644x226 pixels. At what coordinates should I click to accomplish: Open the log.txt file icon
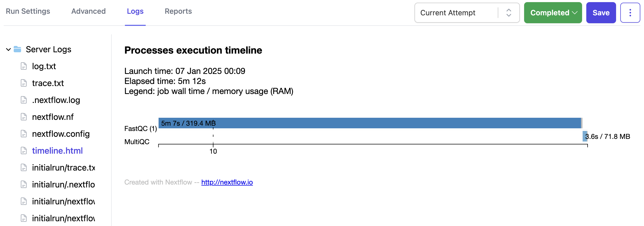tap(24, 66)
